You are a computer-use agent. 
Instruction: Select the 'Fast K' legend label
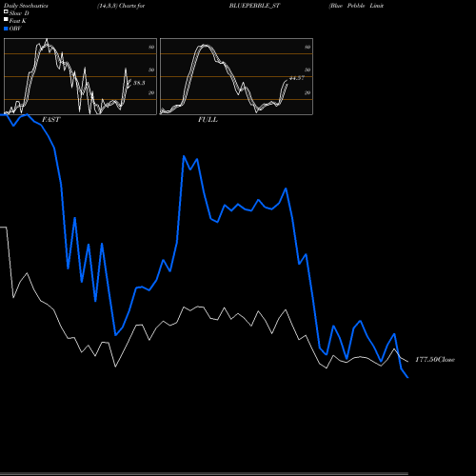click(18, 21)
